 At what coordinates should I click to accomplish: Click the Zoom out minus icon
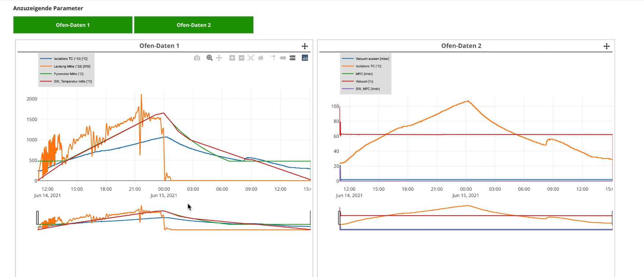241,58
